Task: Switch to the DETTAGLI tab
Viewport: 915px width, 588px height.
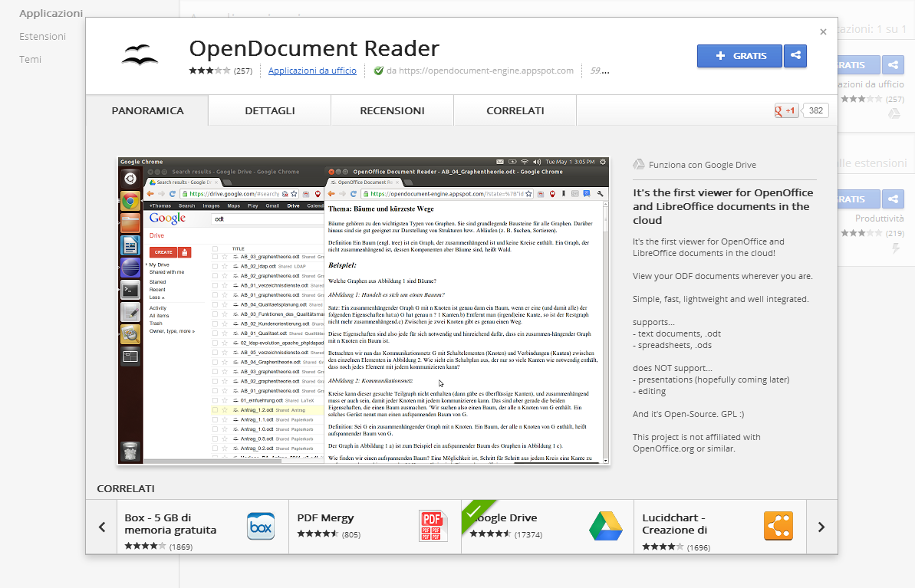Action: click(x=270, y=110)
